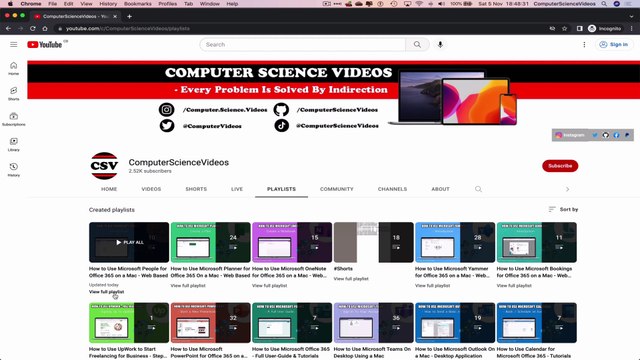Open Chrome three-dot menu
Screen dimensions: 640x360
[631, 29]
